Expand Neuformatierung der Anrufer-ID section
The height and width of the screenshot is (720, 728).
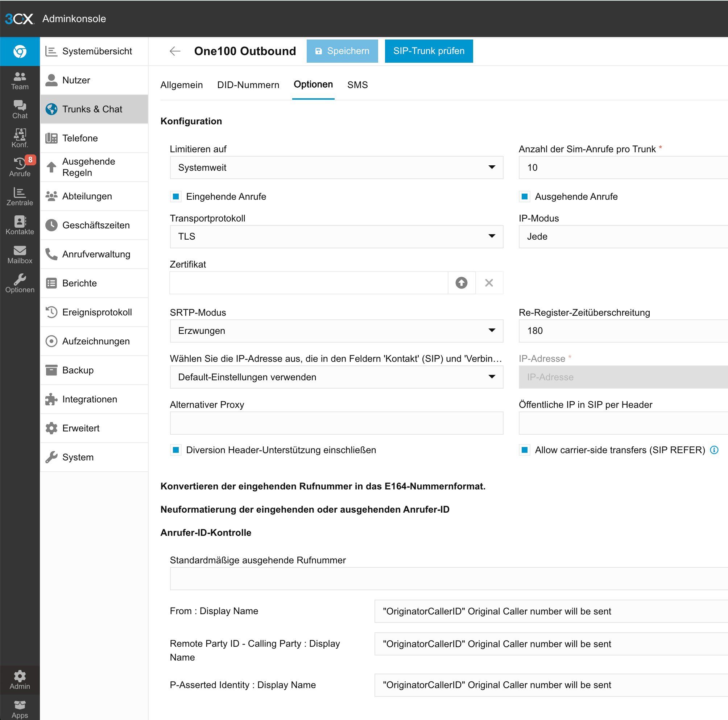[x=305, y=509]
